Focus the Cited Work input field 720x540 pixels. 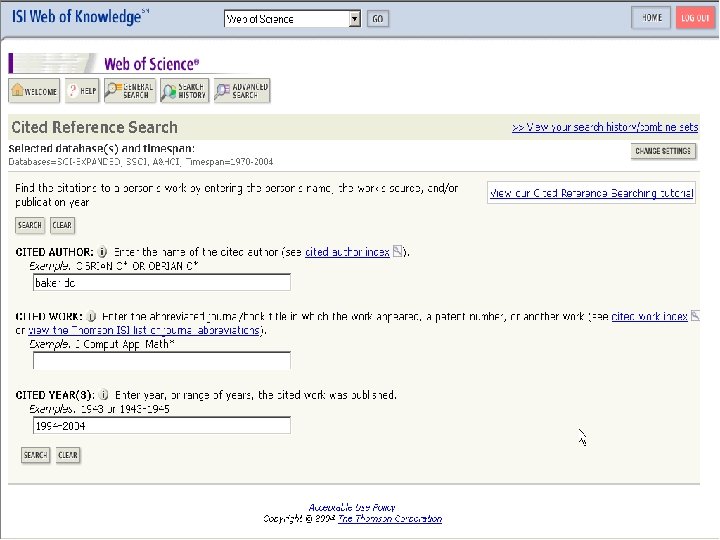(x=162, y=360)
